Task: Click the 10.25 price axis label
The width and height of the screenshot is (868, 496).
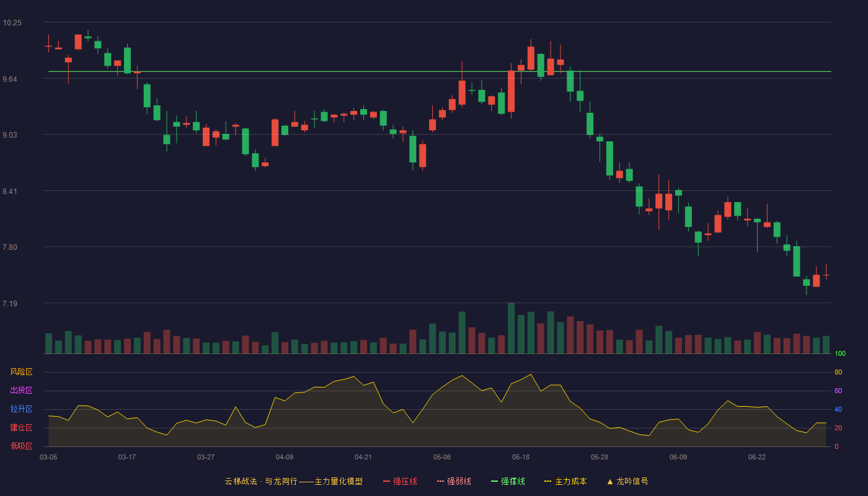Action: pos(12,23)
